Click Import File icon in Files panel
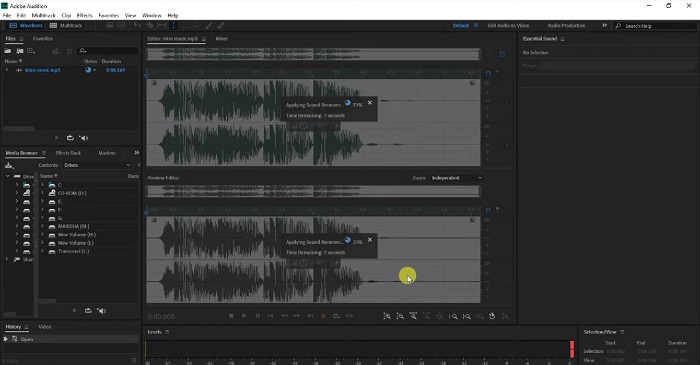This screenshot has width=700, height=365. pos(20,51)
